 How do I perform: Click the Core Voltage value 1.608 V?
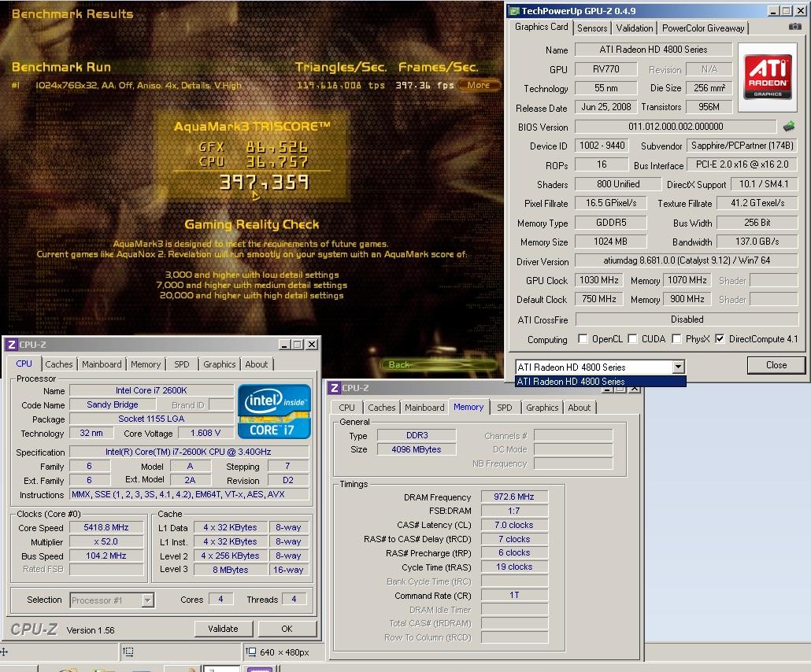(x=206, y=434)
